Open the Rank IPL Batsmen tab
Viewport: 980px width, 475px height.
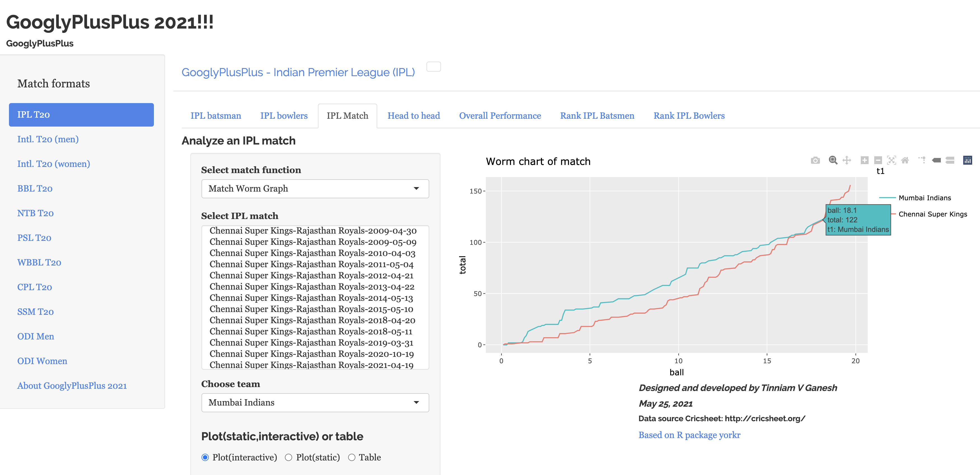[597, 116]
